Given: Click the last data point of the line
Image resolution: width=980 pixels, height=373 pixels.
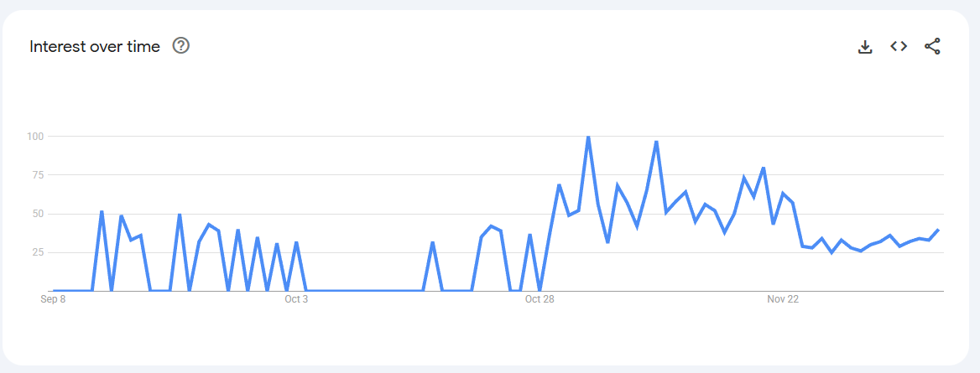Looking at the screenshot, I should point(938,230).
